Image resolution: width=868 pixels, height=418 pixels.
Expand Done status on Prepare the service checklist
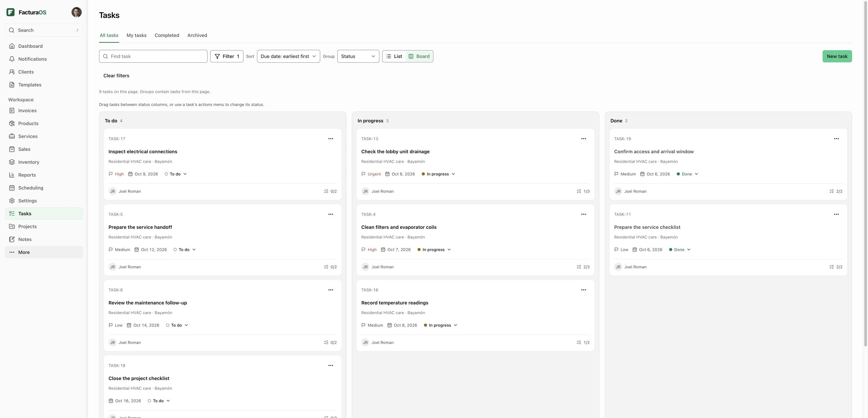pyautogui.click(x=679, y=250)
